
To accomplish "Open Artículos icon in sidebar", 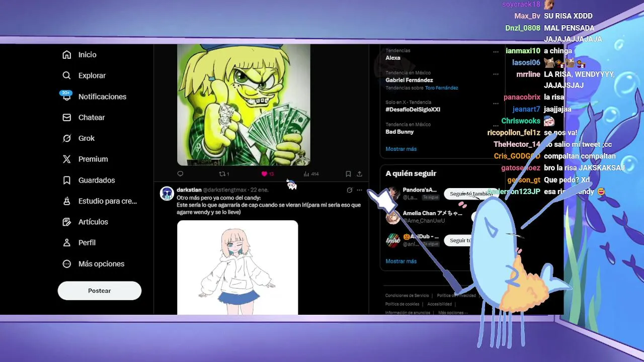I will point(66,222).
